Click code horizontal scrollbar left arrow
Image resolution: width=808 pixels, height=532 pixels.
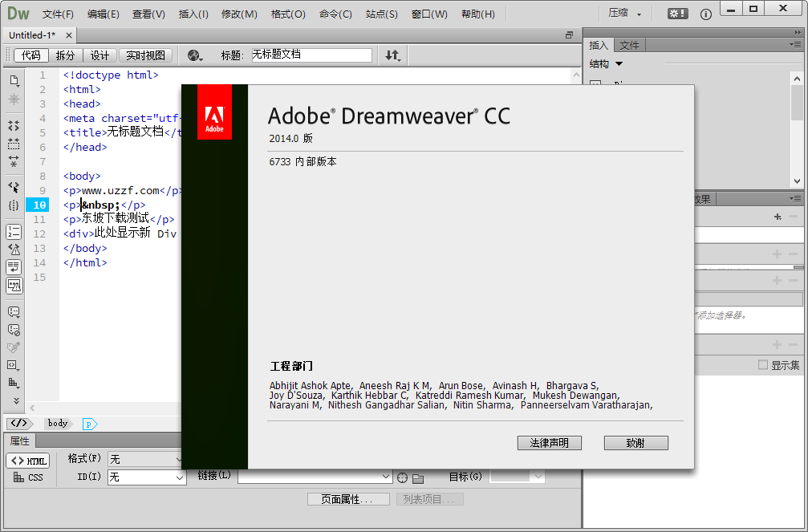pyautogui.click(x=32, y=408)
